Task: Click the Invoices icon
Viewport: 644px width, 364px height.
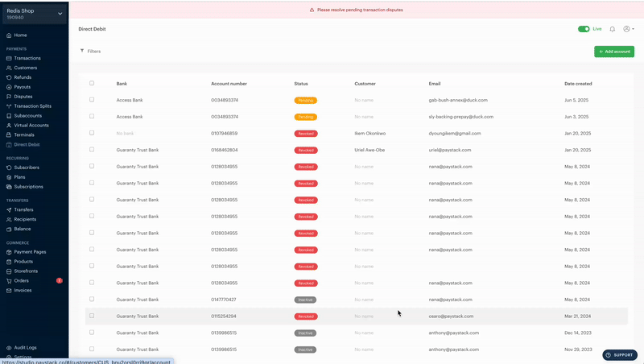Action: (9, 290)
